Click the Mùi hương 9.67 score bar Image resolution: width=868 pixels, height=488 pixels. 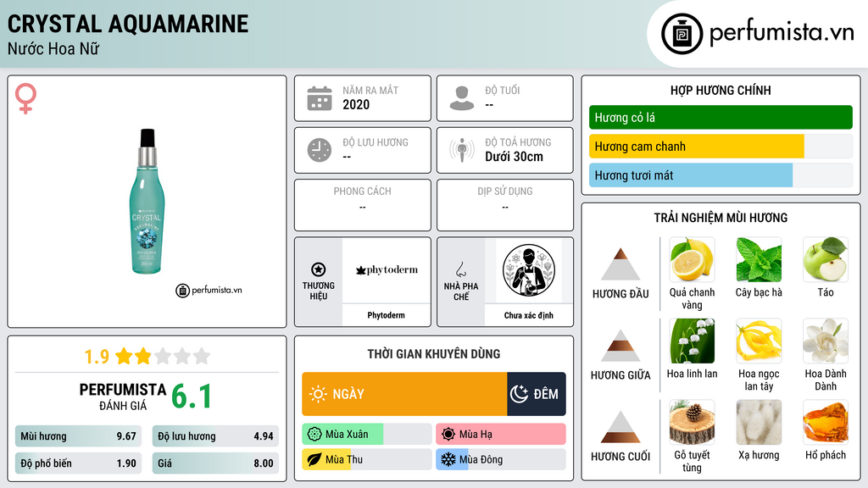79,436
